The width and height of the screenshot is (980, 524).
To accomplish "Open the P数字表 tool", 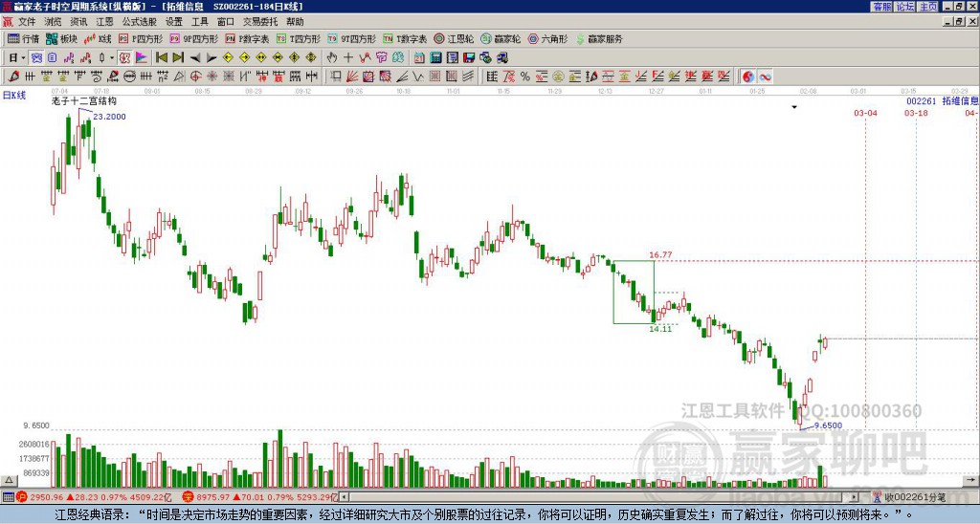I will point(247,38).
